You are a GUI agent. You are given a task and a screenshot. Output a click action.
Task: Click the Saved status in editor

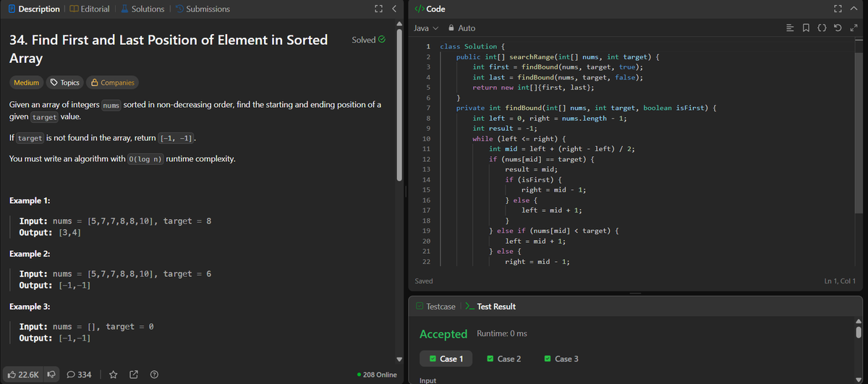click(x=424, y=281)
